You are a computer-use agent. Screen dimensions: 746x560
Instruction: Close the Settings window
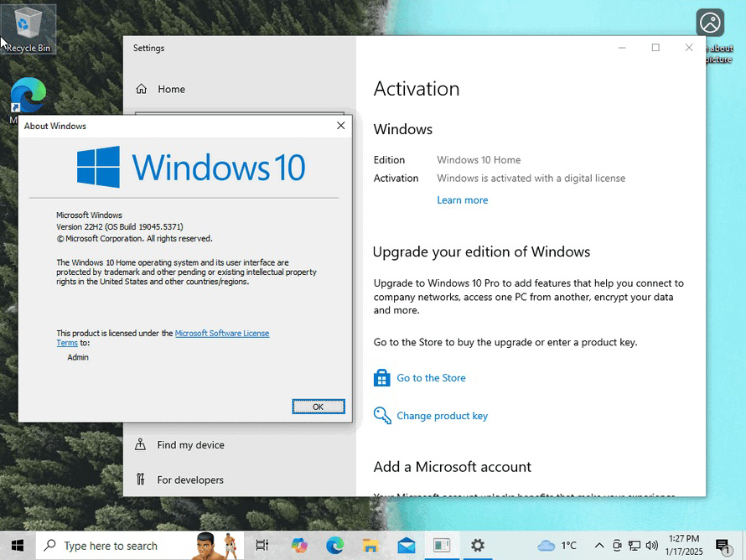689,48
